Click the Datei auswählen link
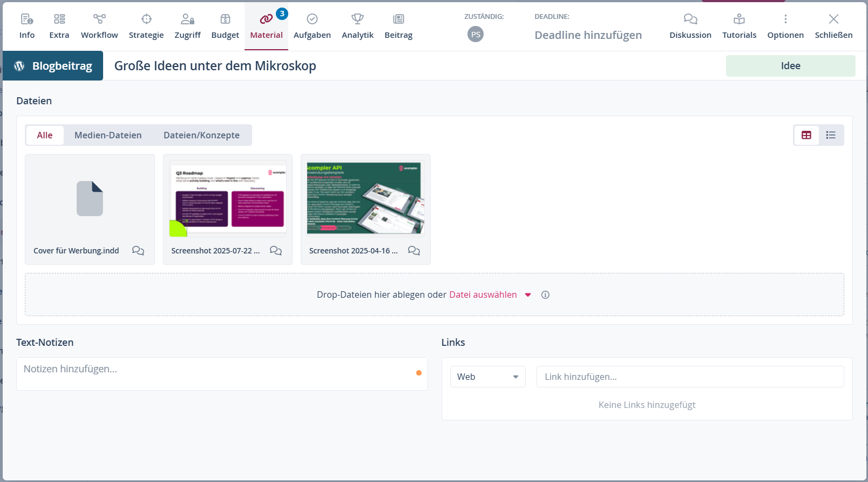868x482 pixels. tap(483, 295)
